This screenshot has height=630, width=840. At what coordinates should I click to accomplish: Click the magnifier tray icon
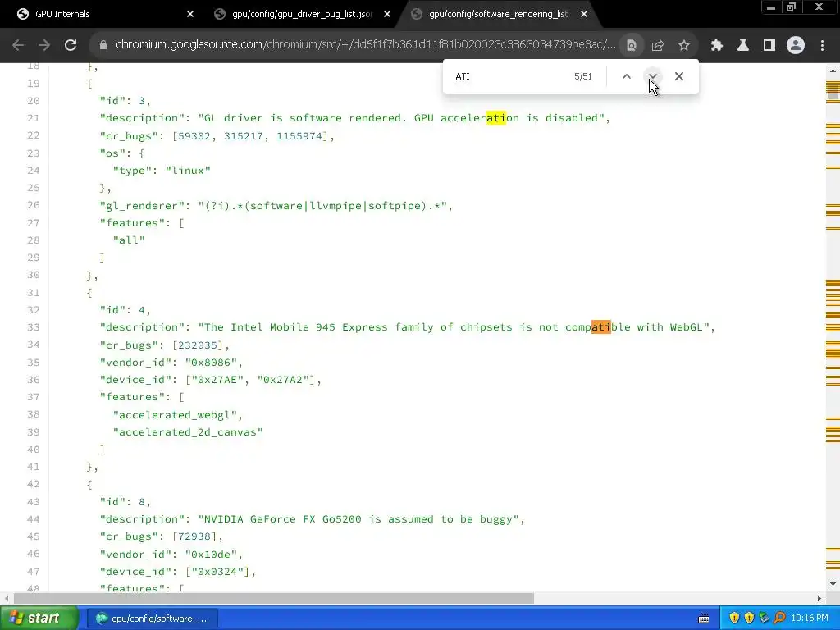tap(779, 619)
